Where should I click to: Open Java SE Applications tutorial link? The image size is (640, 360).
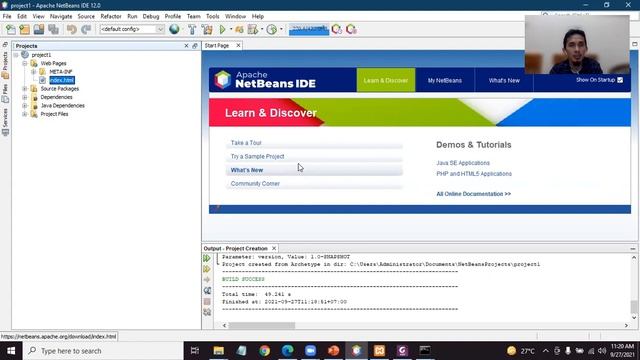pyautogui.click(x=463, y=163)
